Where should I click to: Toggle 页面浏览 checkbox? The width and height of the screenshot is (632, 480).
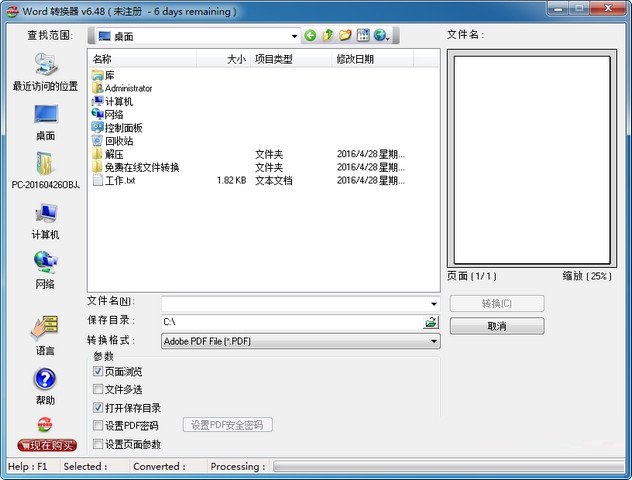coord(98,371)
